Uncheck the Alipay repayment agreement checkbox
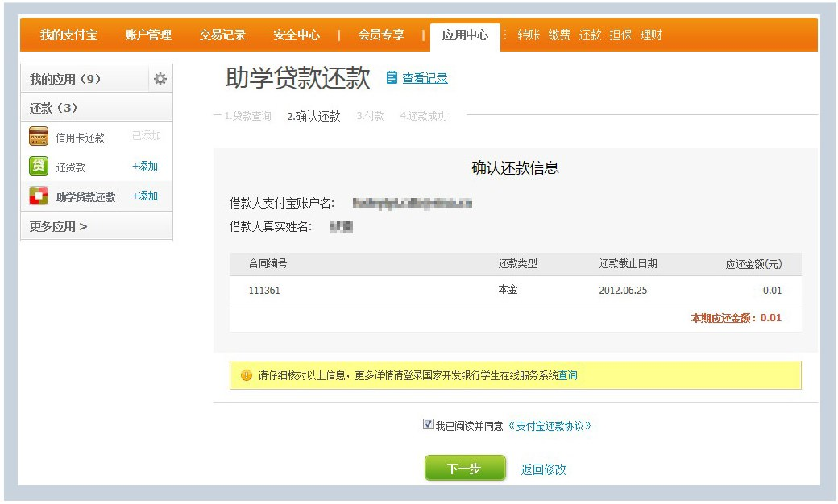 [428, 424]
